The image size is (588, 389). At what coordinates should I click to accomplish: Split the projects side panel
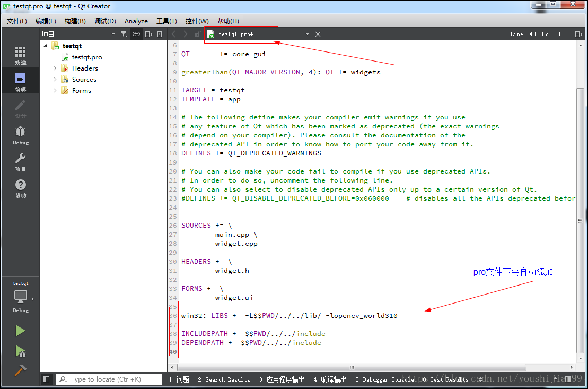[x=148, y=34]
